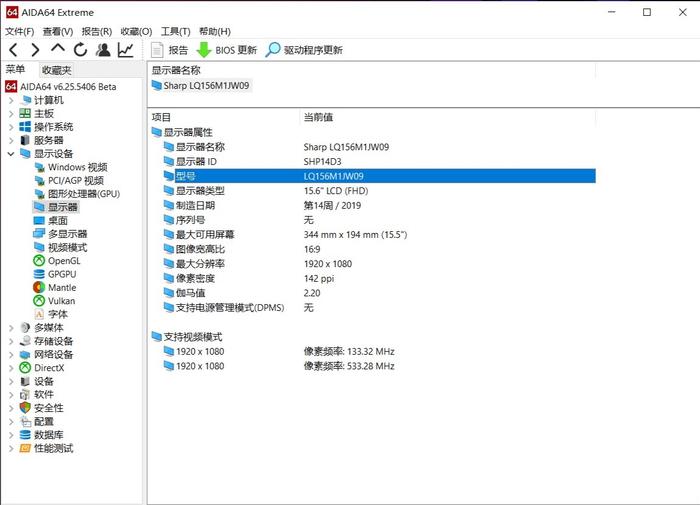Open the graph chart toolbar icon

tap(126, 50)
